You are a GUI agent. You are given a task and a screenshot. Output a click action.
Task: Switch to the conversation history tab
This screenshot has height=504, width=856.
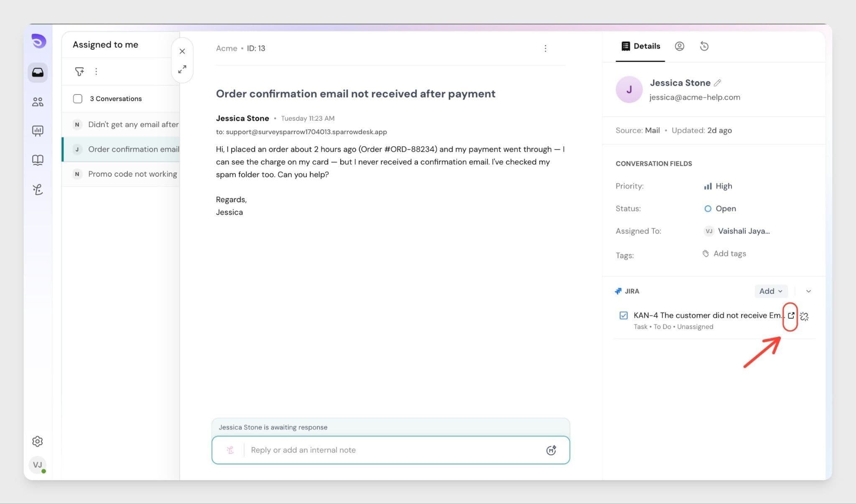[x=704, y=46]
